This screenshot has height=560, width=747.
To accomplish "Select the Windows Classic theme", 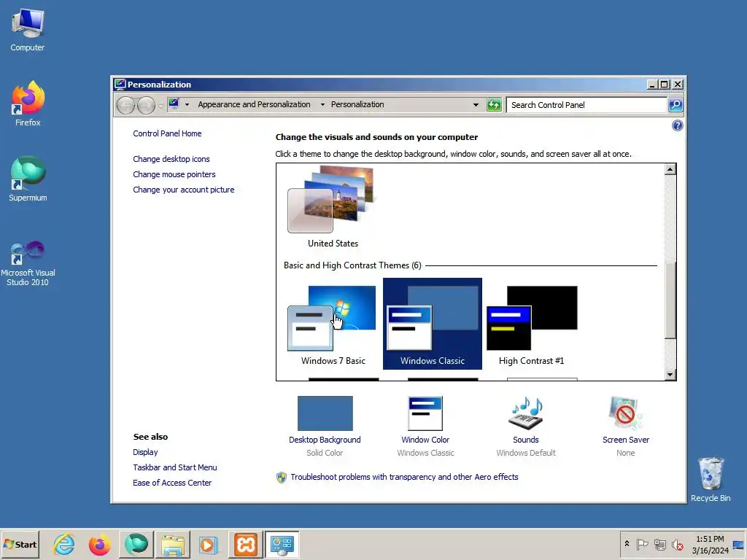I will 432,324.
